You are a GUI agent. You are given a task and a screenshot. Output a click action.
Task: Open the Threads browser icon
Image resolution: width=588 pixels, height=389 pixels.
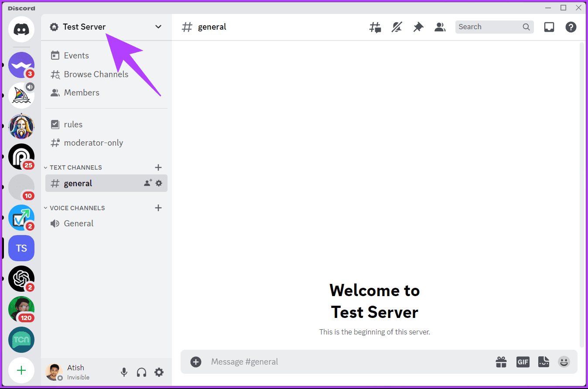pyautogui.click(x=375, y=27)
